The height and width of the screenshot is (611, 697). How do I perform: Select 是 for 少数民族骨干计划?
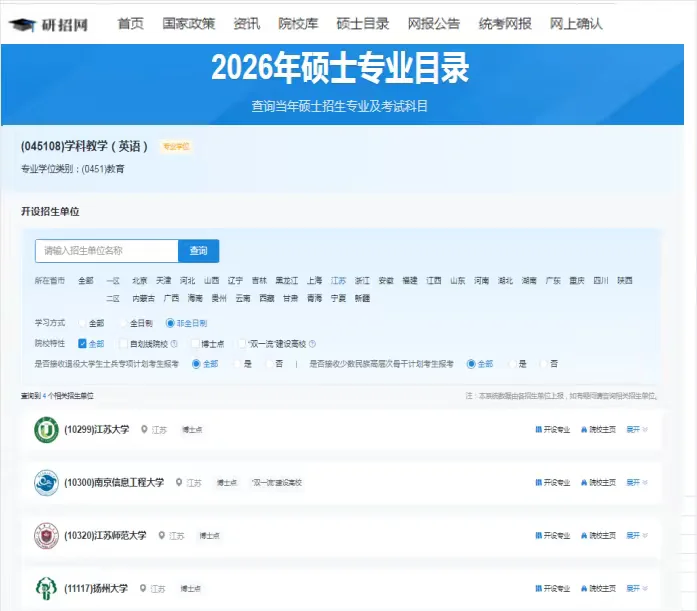tap(512, 364)
